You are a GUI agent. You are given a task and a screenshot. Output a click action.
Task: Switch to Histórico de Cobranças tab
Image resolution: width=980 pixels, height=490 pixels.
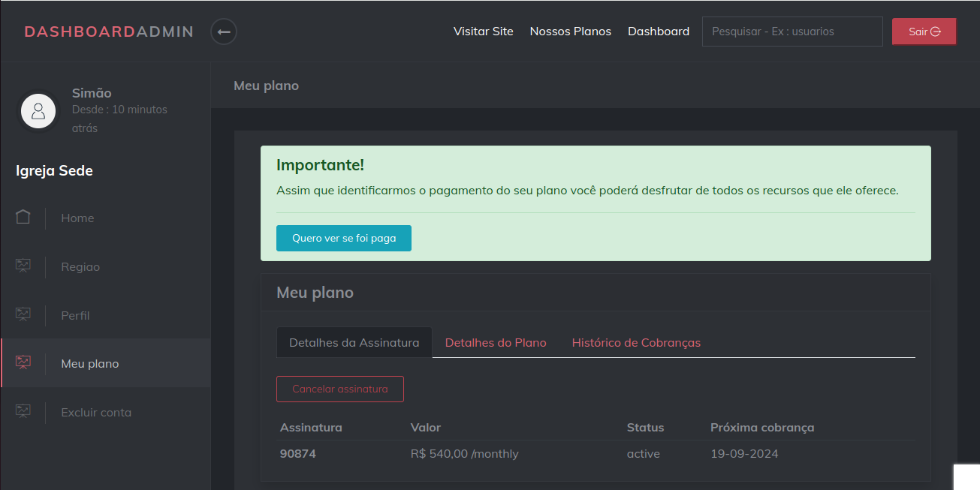[x=636, y=342]
